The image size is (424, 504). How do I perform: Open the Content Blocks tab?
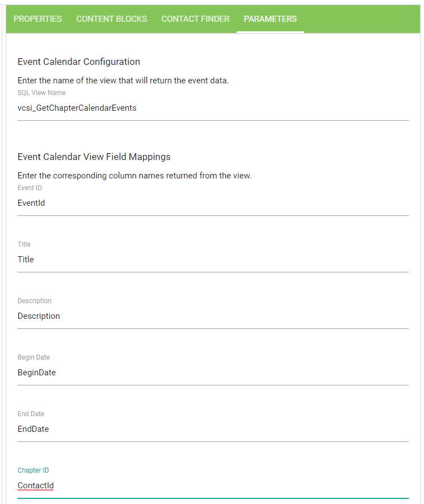[x=111, y=19]
